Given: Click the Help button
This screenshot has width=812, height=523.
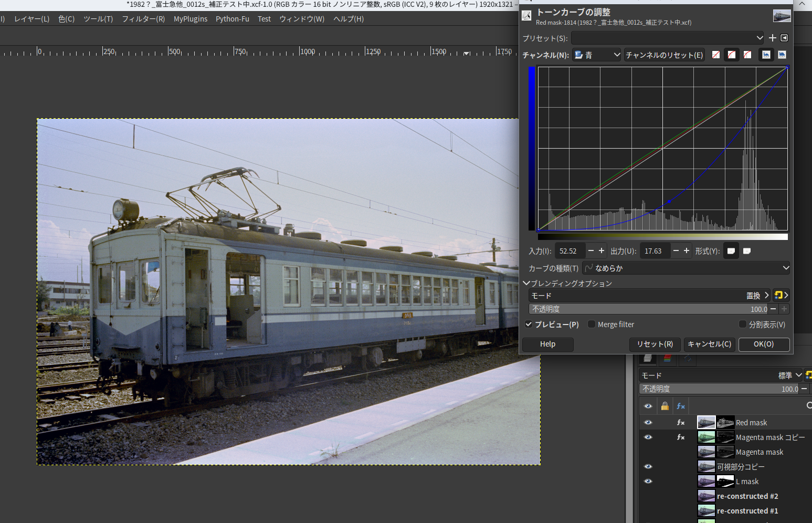Looking at the screenshot, I should [x=547, y=344].
